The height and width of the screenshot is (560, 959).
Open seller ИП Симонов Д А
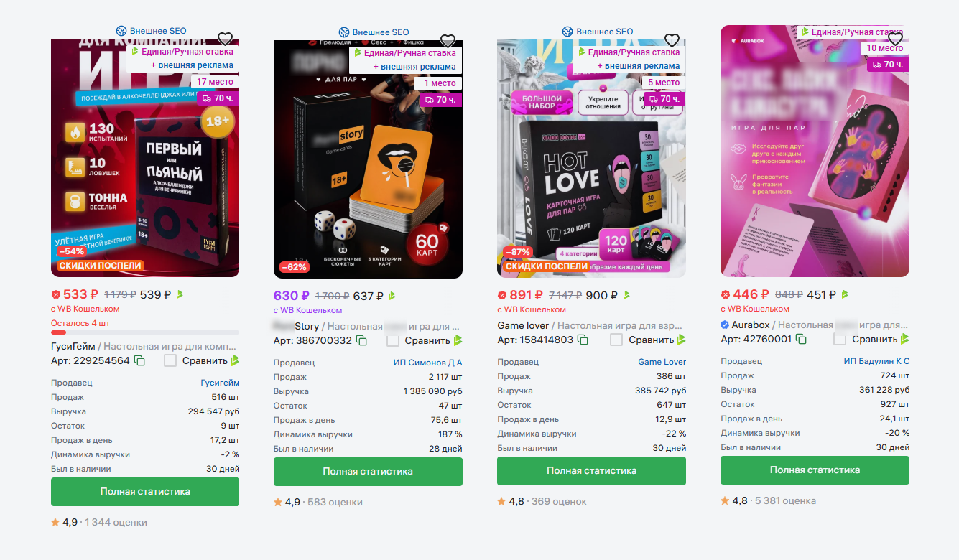428,362
